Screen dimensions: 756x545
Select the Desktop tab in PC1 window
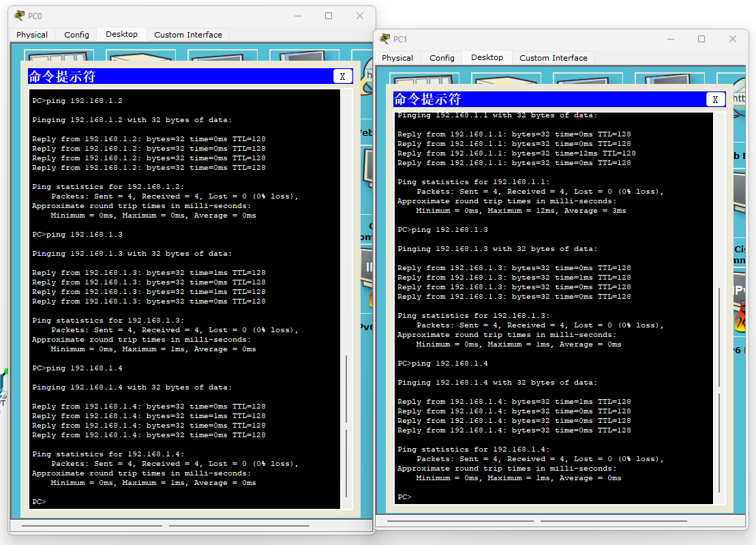pyautogui.click(x=487, y=57)
